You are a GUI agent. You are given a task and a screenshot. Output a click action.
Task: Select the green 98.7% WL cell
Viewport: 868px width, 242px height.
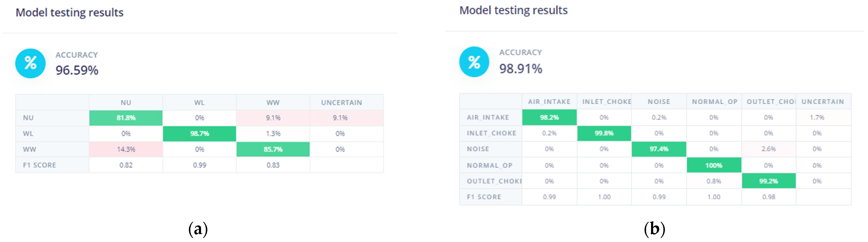pos(200,134)
